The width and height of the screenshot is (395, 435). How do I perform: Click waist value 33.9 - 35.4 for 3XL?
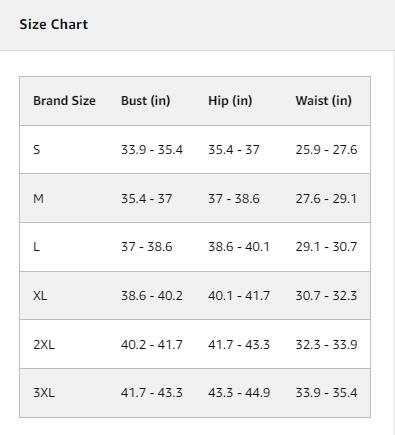point(326,393)
